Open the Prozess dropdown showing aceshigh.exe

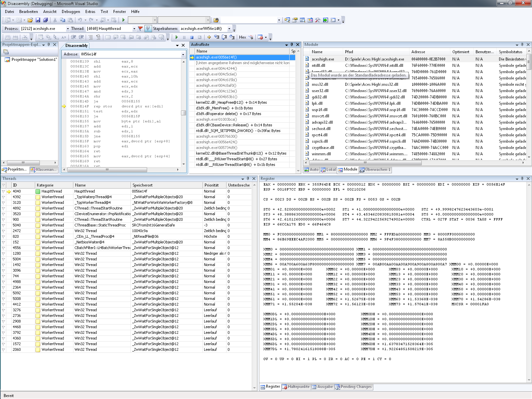coord(68,29)
